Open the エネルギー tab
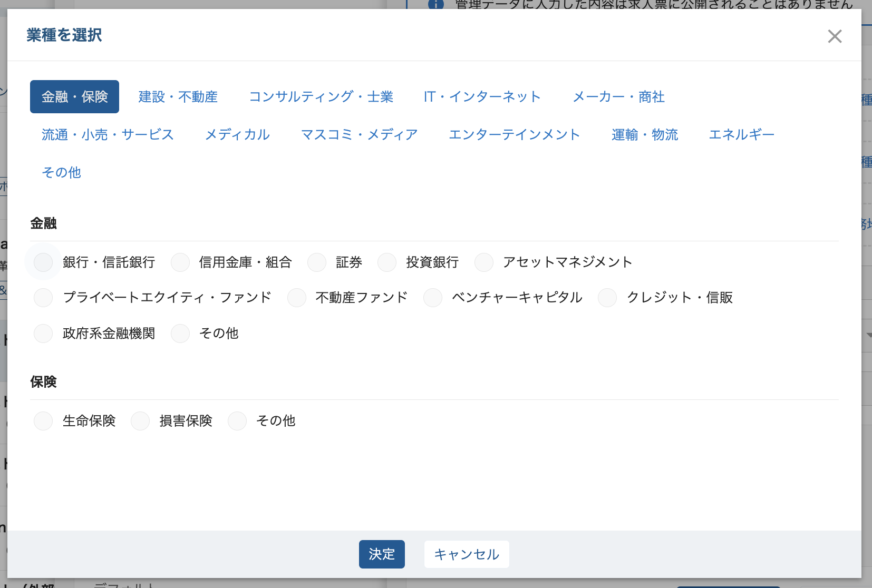Viewport: 872px width, 588px height. pyautogui.click(x=741, y=135)
